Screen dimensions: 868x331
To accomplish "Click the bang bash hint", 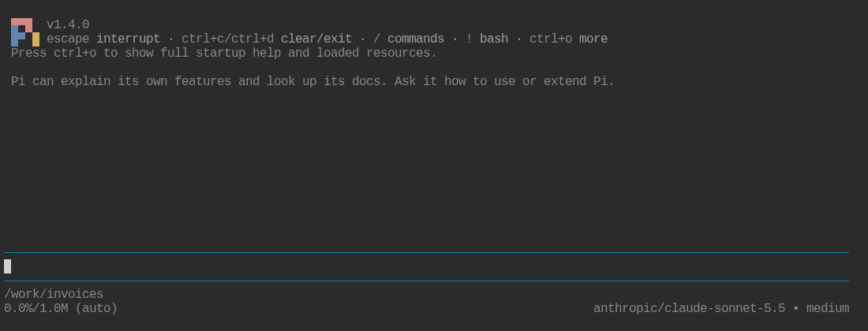I will coord(487,39).
